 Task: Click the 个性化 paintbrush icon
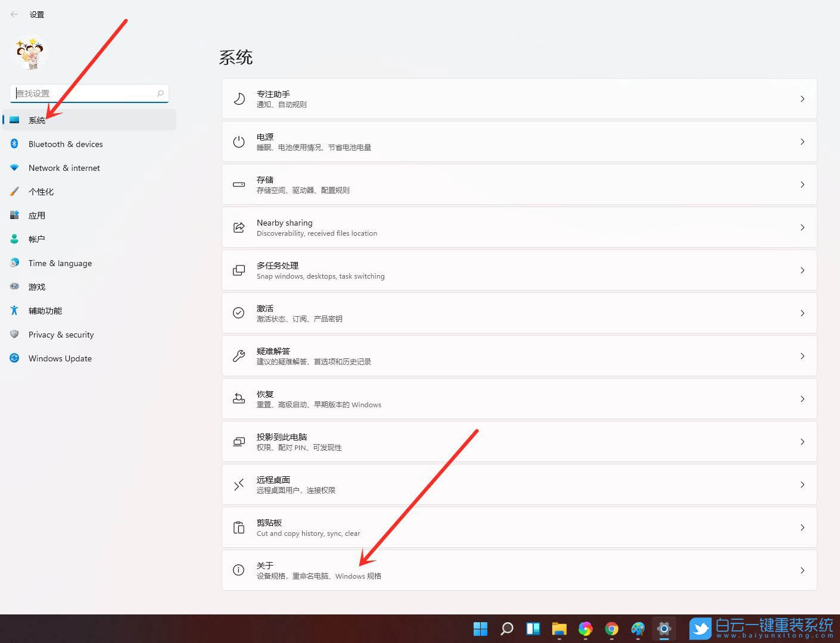pos(14,191)
